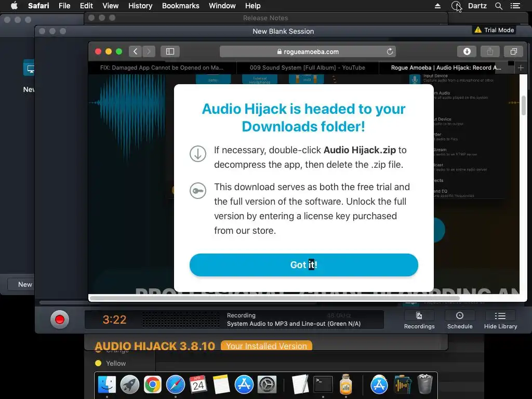Click Release Notes window title bar

(265, 18)
